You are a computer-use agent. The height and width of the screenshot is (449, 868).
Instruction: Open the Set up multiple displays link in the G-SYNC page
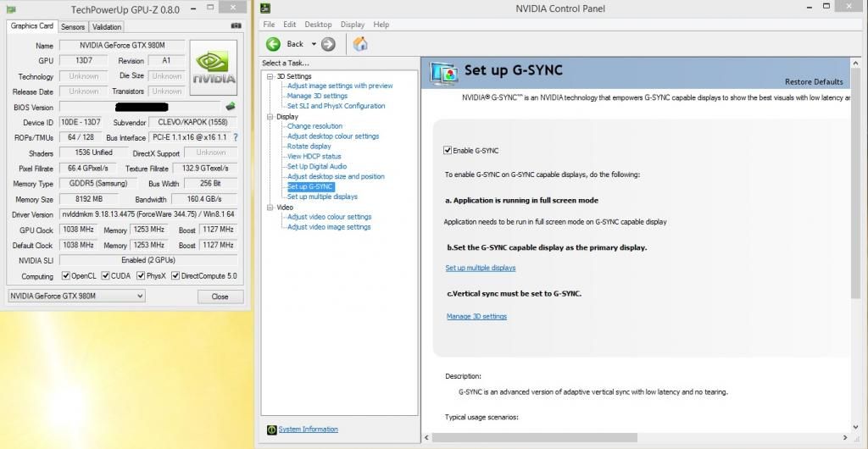click(481, 268)
